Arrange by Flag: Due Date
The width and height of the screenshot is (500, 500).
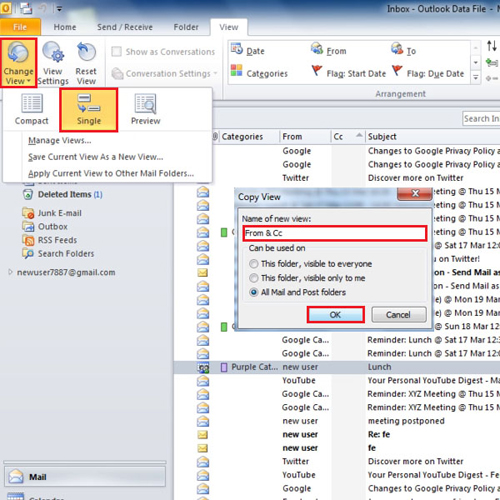point(428,73)
